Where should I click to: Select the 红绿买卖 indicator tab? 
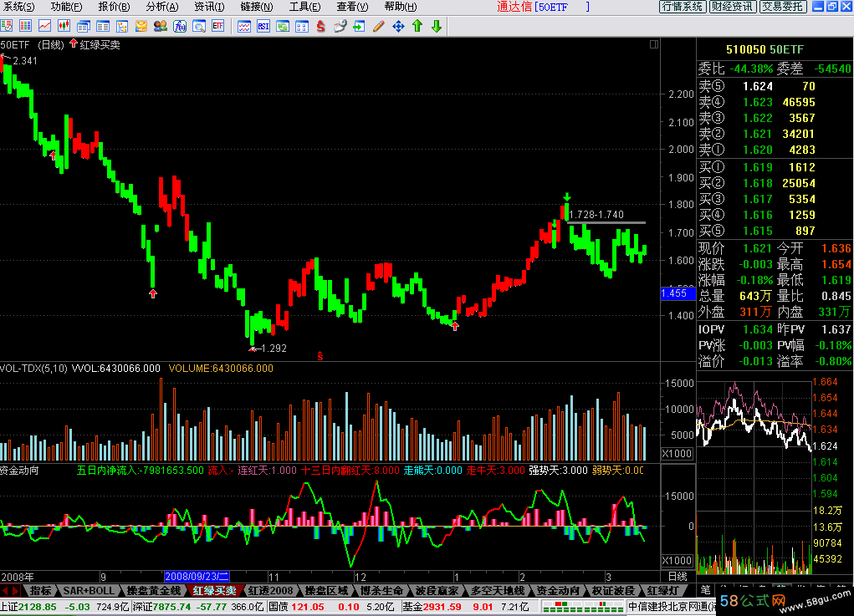215,590
